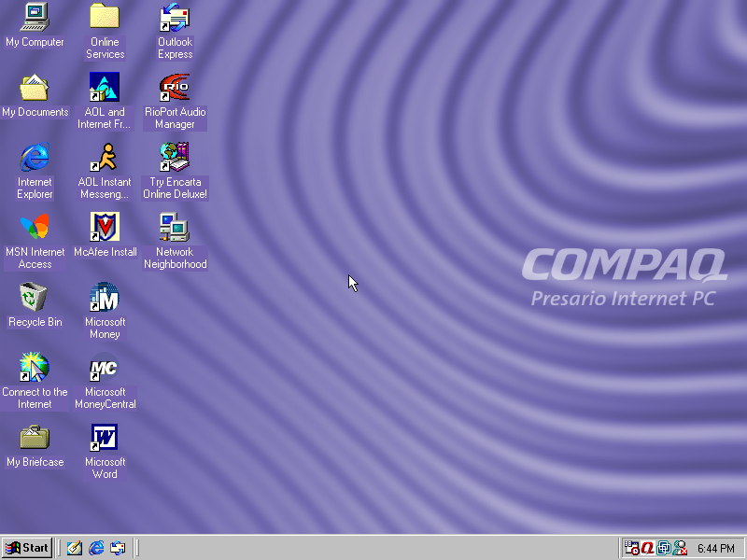Launch Outlook Express from Quick Launch bar

pos(118,548)
